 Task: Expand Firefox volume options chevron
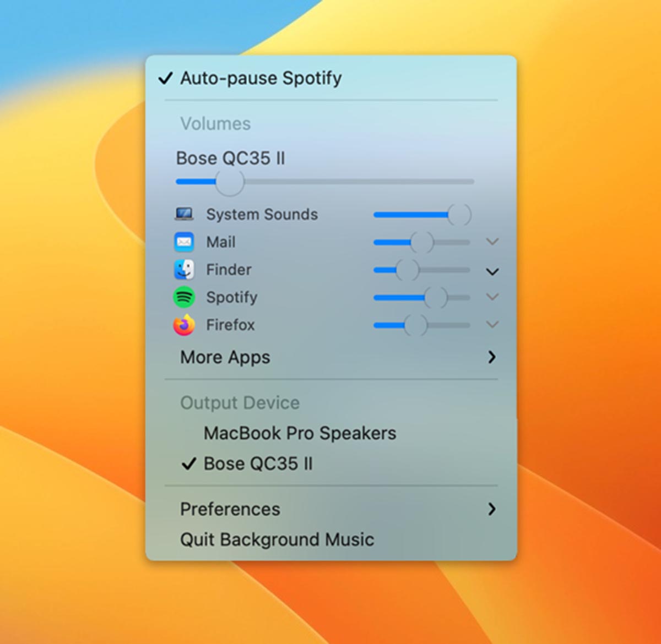(x=492, y=324)
